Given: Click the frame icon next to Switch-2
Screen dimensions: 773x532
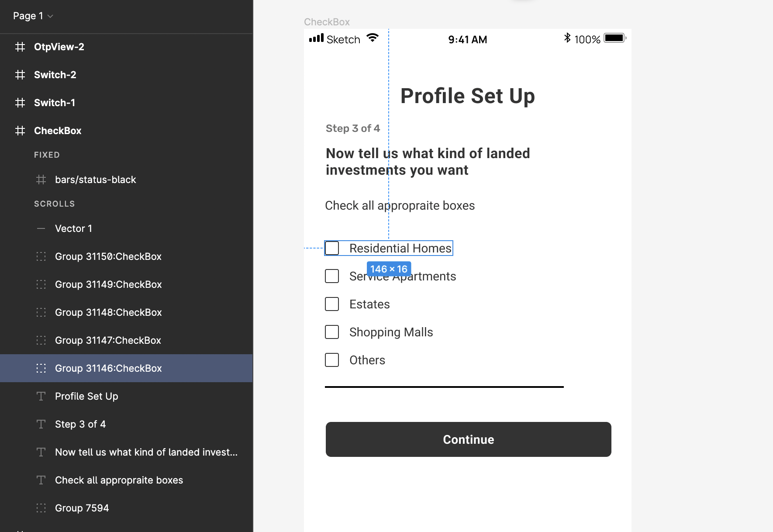Looking at the screenshot, I should coord(20,75).
